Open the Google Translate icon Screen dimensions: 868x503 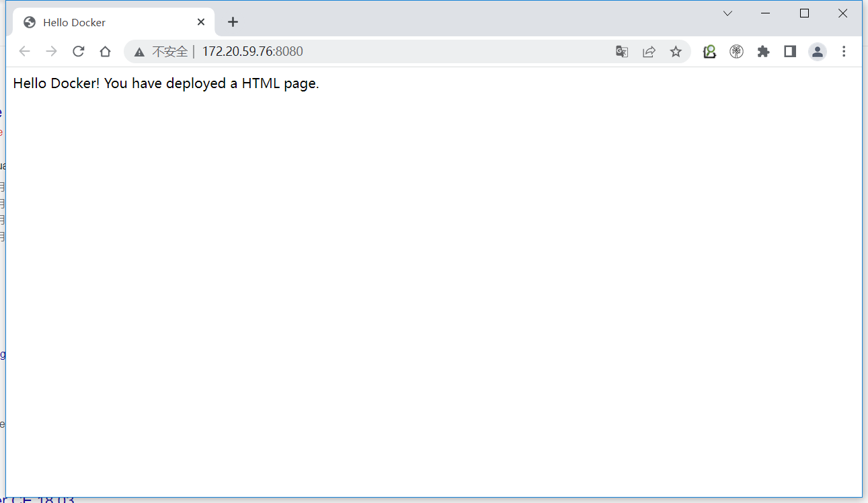pyautogui.click(x=622, y=52)
